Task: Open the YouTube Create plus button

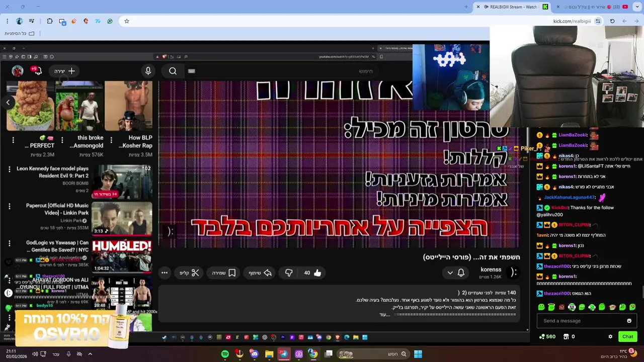Action: pyautogui.click(x=65, y=71)
